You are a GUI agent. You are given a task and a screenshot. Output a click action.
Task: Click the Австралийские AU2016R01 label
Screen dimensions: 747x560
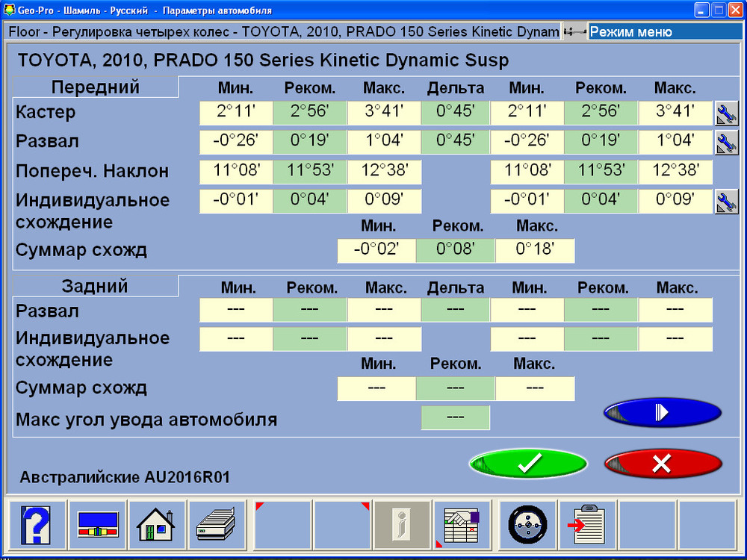[x=125, y=477]
